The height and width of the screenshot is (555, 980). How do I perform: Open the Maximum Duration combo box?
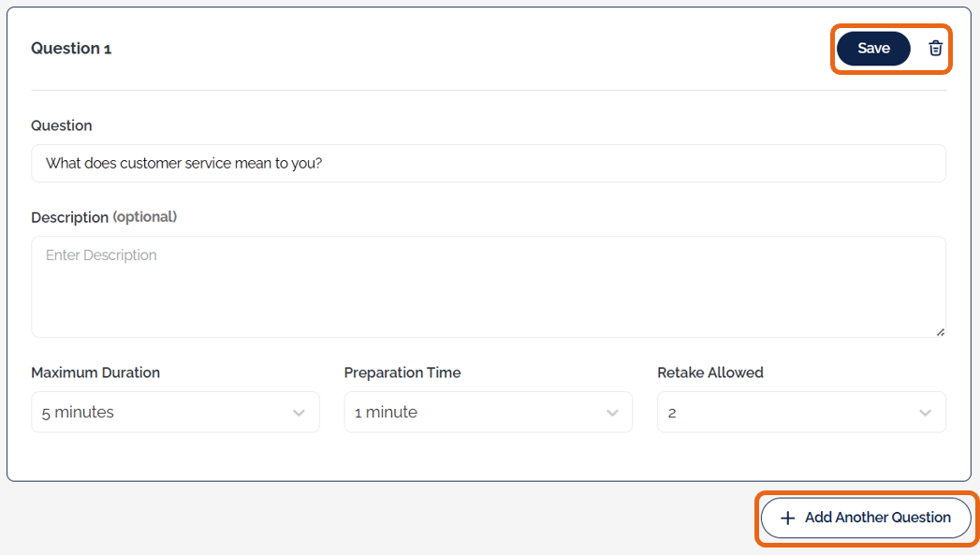pyautogui.click(x=175, y=412)
